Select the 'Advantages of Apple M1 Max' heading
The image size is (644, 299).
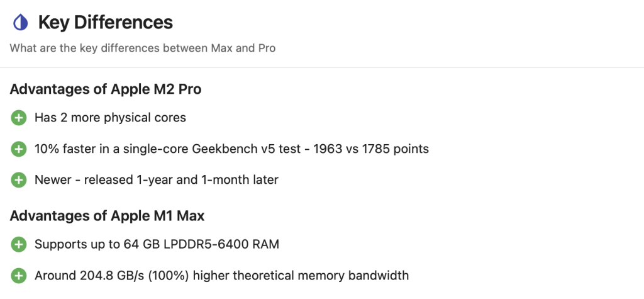[x=107, y=216]
